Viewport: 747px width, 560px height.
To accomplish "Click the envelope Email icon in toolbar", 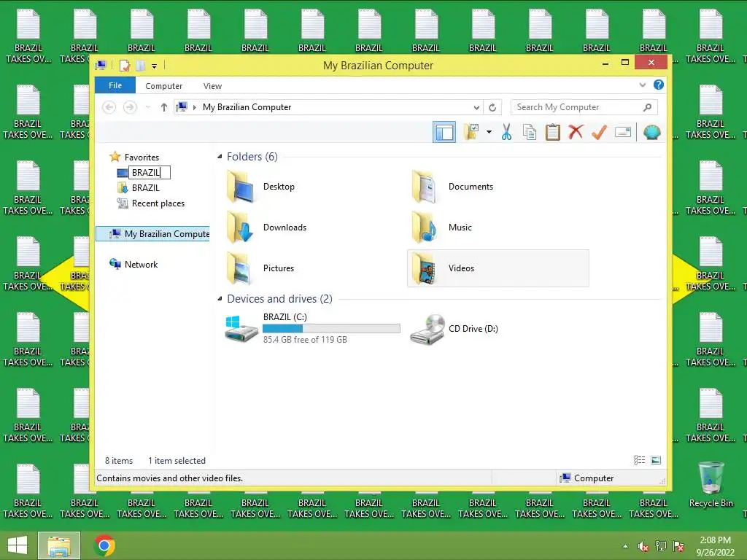I will (x=623, y=132).
